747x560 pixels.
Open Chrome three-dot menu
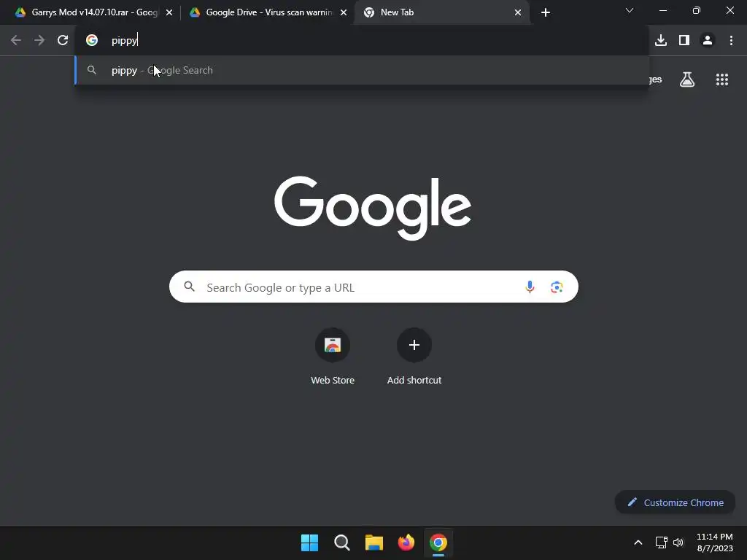coord(731,40)
